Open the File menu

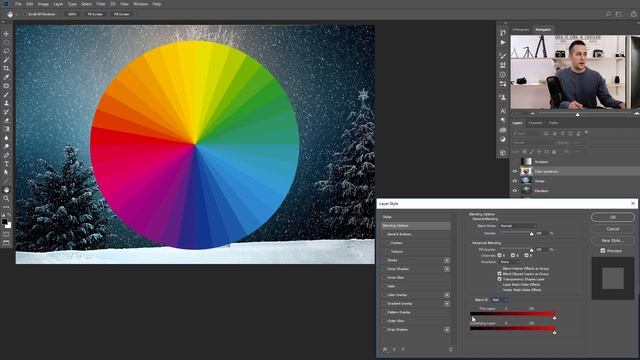coord(18,4)
